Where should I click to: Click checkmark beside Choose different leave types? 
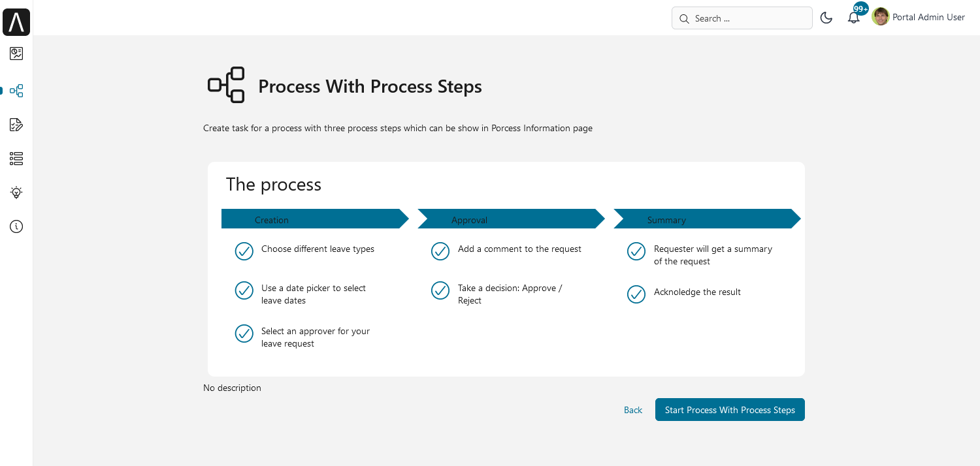pos(244,251)
